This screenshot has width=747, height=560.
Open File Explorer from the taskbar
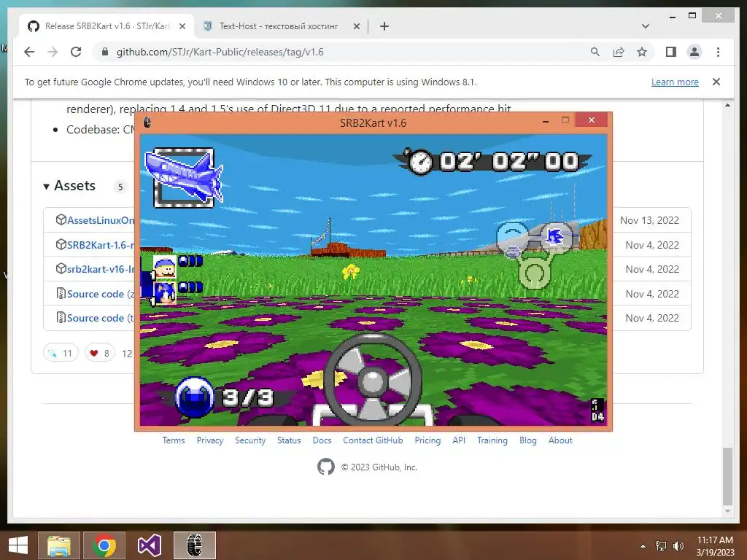59,545
